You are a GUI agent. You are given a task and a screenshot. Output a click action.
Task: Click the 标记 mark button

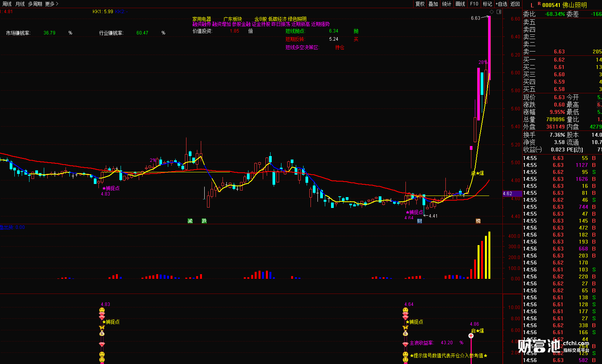click(487, 4)
